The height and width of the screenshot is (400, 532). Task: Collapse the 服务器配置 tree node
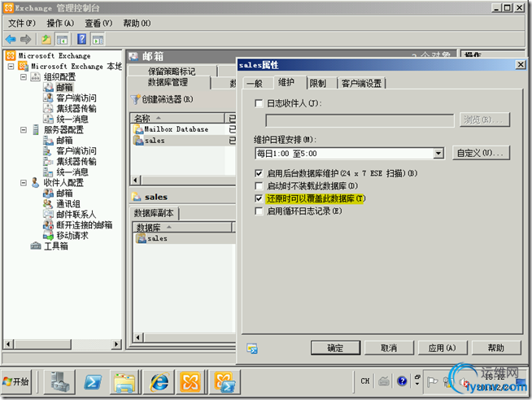tap(24, 130)
